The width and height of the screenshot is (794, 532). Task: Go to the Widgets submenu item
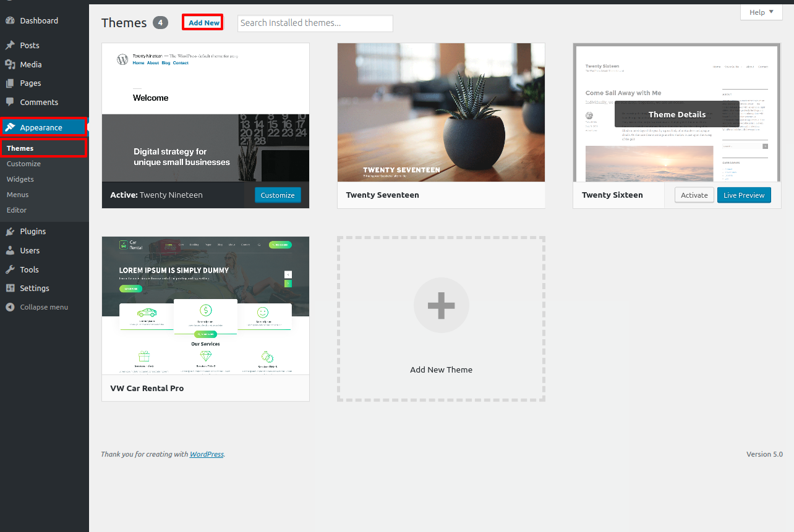20,179
